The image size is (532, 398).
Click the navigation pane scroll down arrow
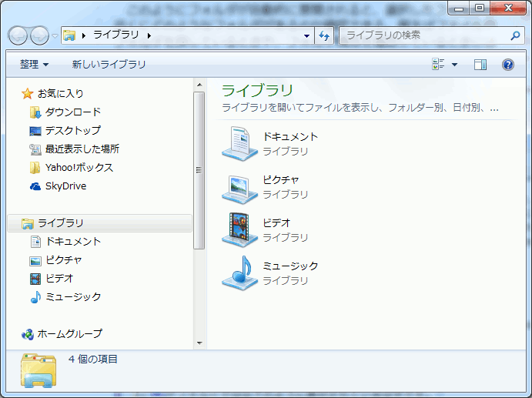pos(199,343)
